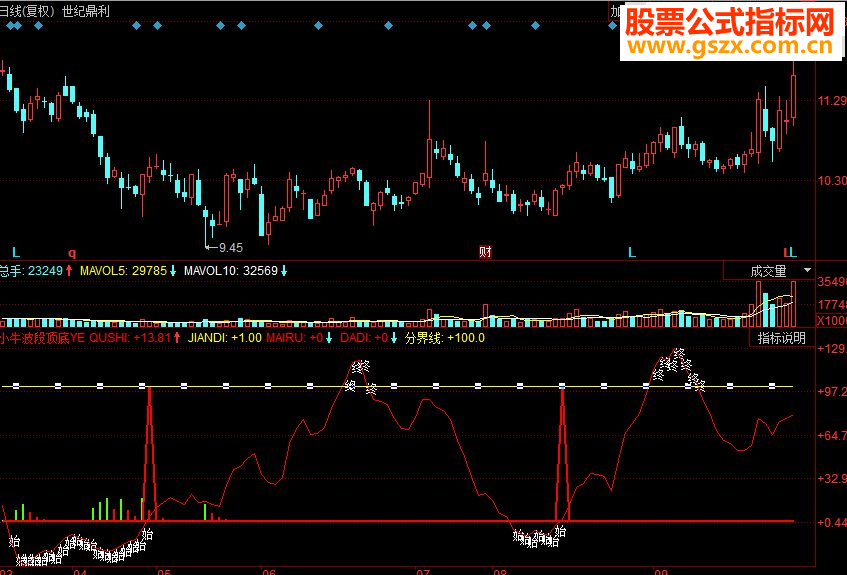Click the down arrow next to MAVOL5 29785
The width and height of the screenshot is (847, 575).
coord(173,271)
